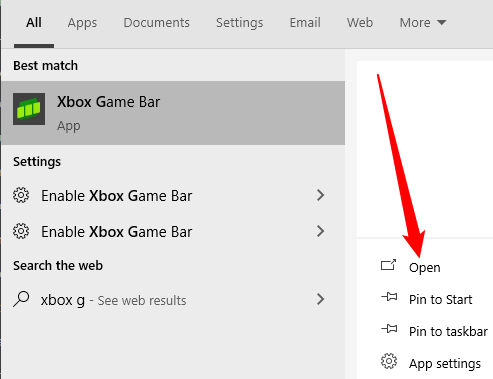Expand chevron of first Enable Xbox Game Bar
493x379 pixels.
(320, 195)
